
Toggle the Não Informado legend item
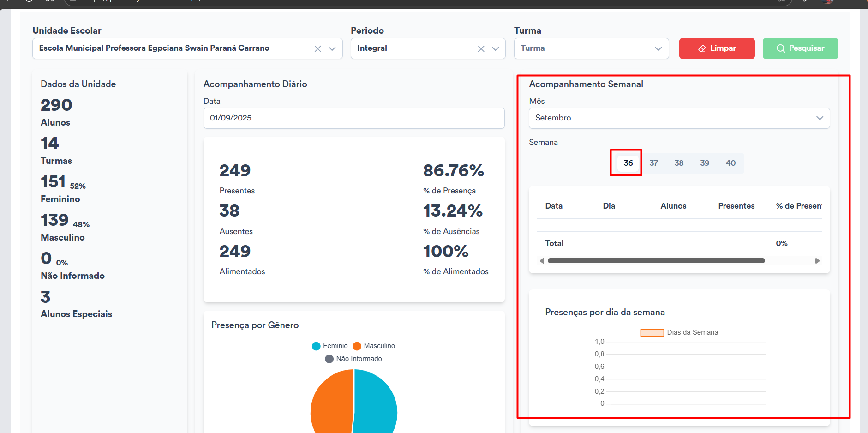tap(353, 359)
